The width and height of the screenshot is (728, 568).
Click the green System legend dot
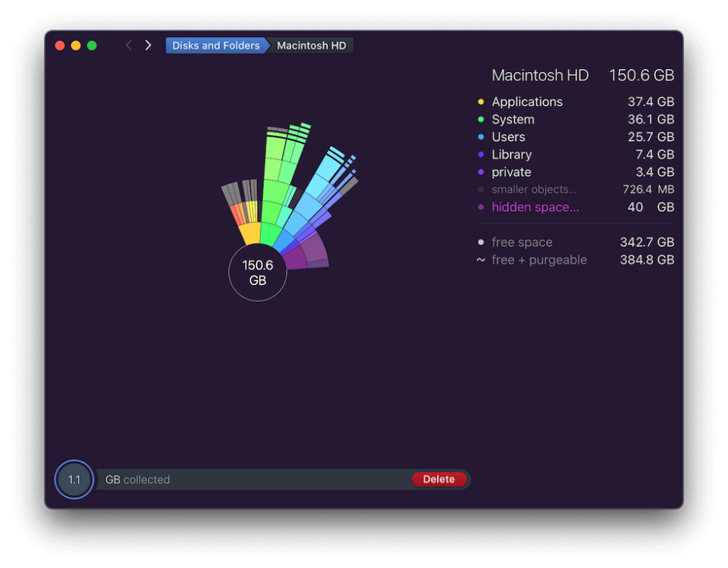click(481, 120)
